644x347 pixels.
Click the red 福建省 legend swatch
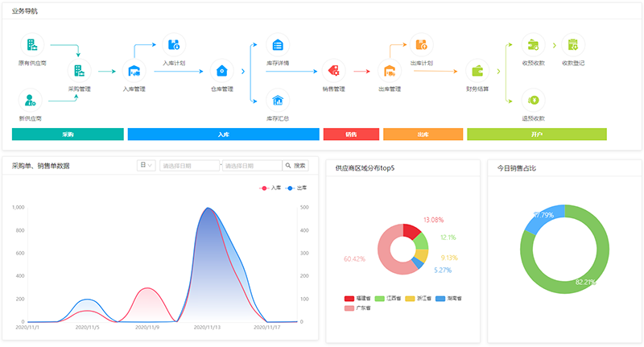(349, 299)
